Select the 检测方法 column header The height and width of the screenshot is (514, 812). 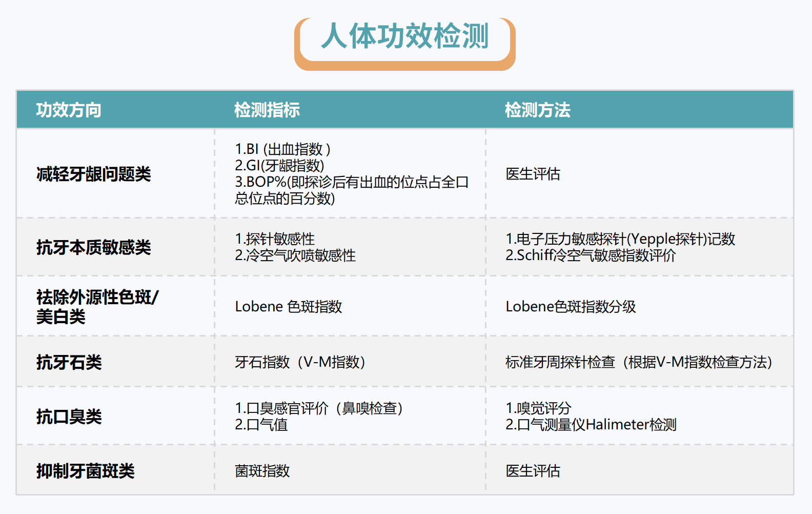(537, 110)
